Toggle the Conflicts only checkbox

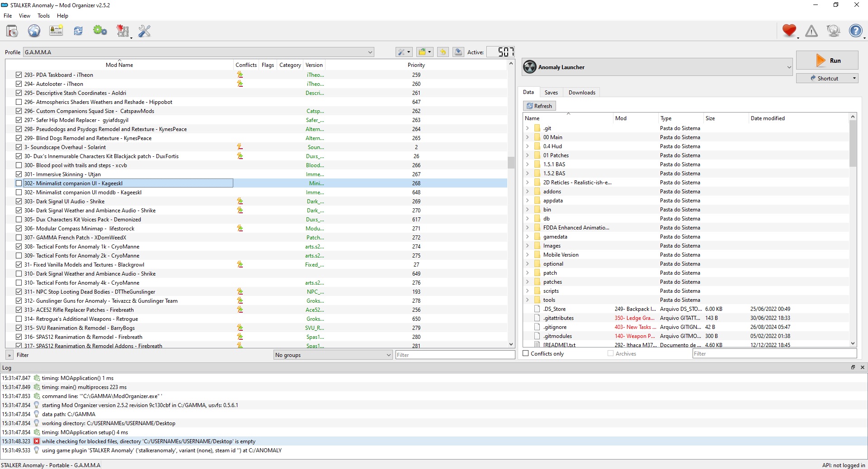[x=526, y=353]
